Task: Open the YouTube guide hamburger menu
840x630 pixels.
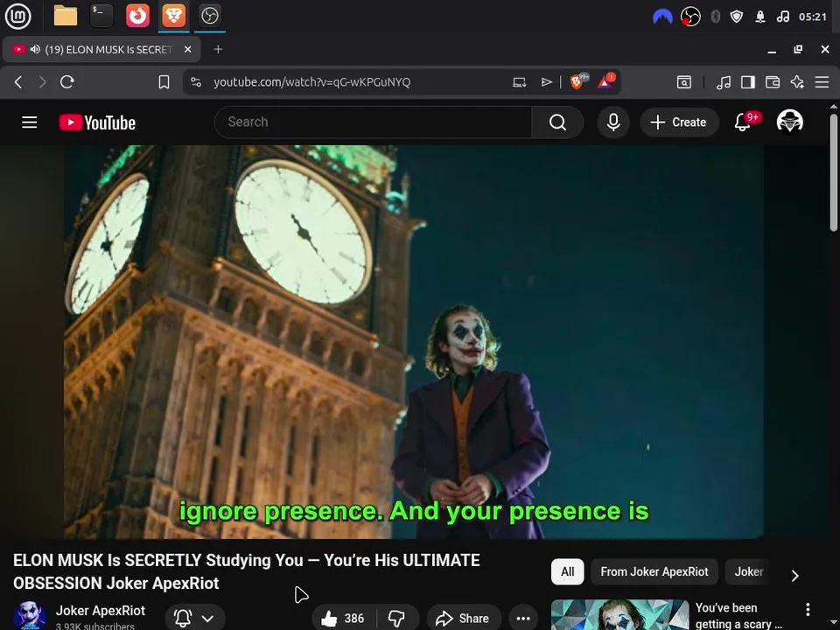Action: coord(30,122)
